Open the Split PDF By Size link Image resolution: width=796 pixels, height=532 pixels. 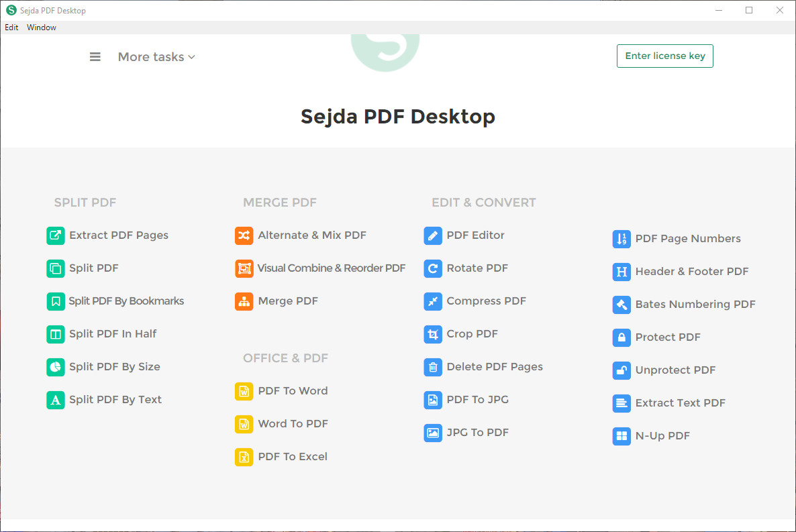115,366
